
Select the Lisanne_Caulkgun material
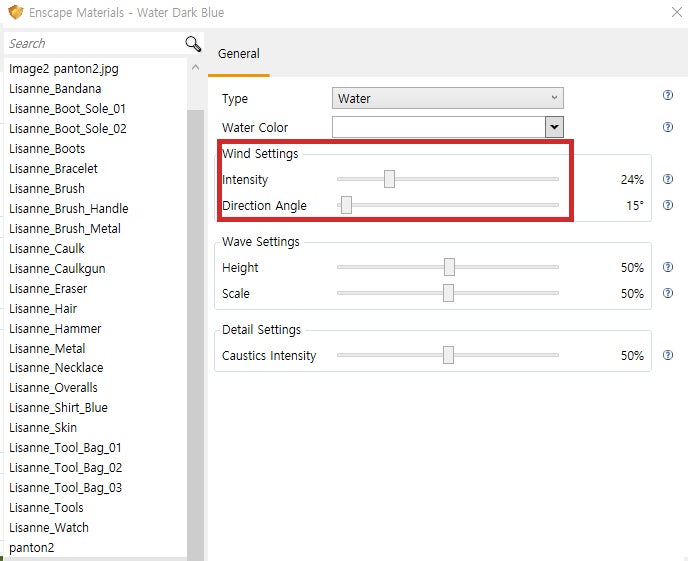pos(57,268)
